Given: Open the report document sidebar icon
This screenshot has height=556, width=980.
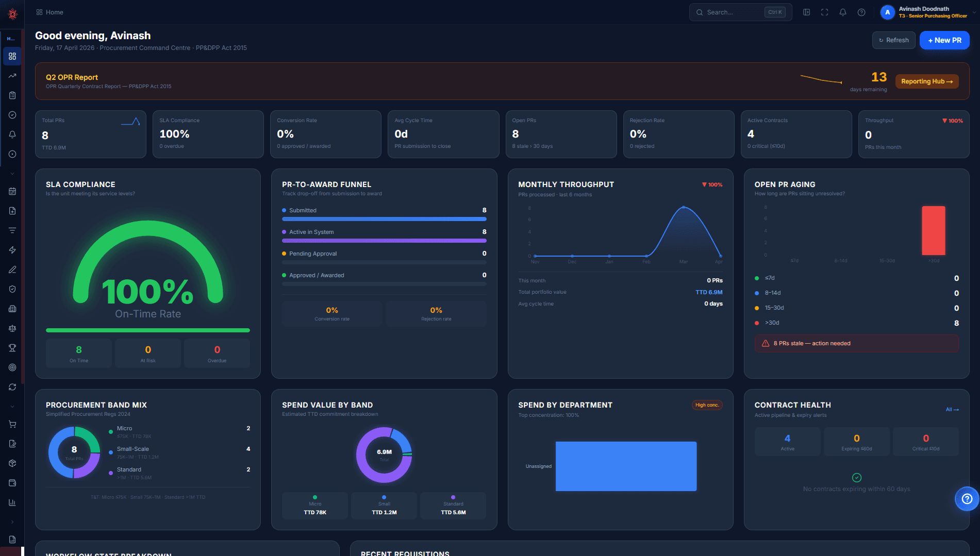Looking at the screenshot, I should [x=12, y=540].
